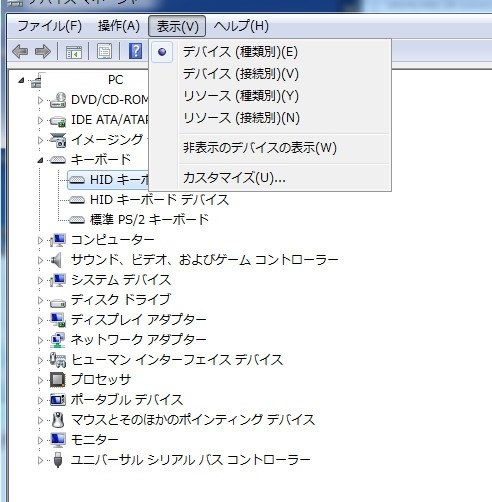The image size is (492, 502).
Task: Select the ユニバーサル シリアル バス コントローラー label
Action: [191, 460]
